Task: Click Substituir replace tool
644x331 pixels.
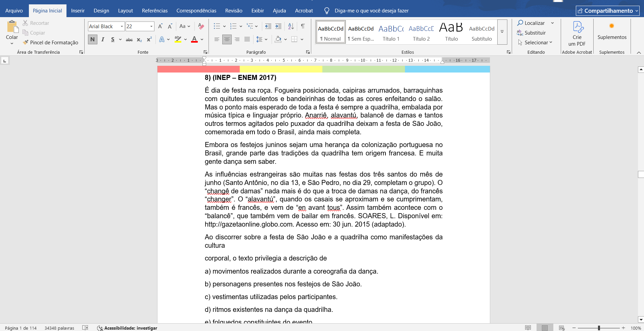Action: point(531,33)
